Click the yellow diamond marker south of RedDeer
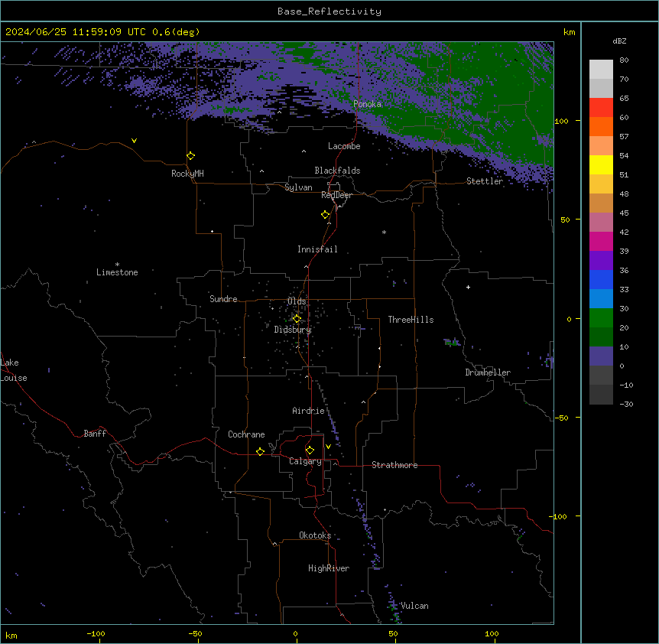659x644 pixels. tap(326, 215)
